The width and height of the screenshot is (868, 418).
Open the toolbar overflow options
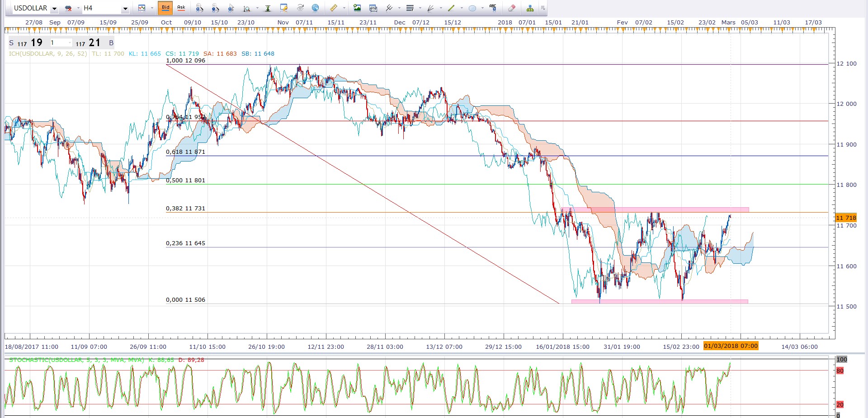543,8
